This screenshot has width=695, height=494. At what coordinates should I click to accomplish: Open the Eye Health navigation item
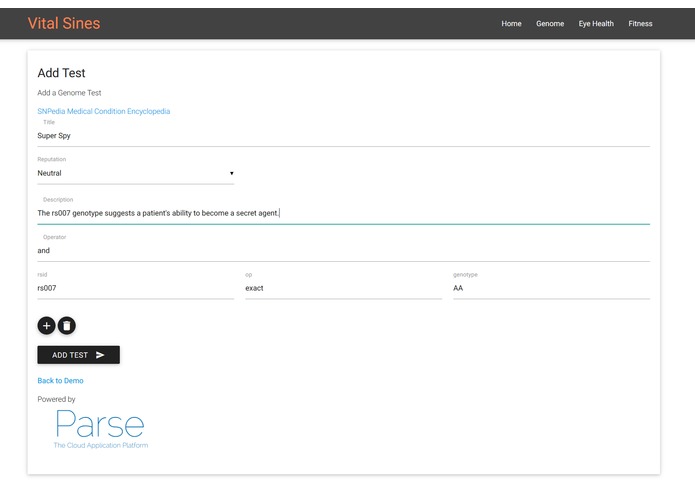click(596, 23)
